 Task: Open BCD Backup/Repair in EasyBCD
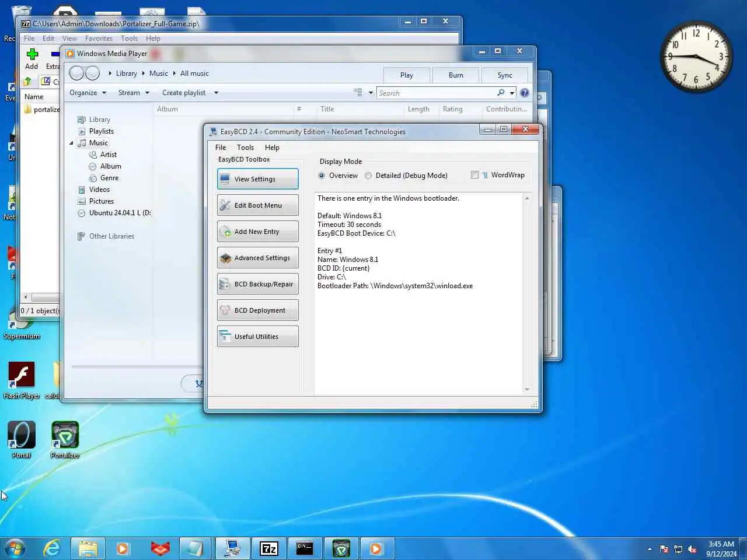click(257, 284)
